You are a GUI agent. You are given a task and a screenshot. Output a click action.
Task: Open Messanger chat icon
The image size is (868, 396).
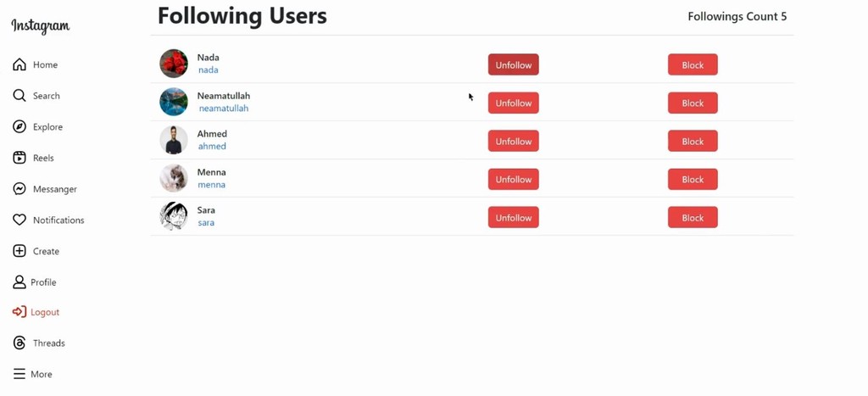click(19, 189)
